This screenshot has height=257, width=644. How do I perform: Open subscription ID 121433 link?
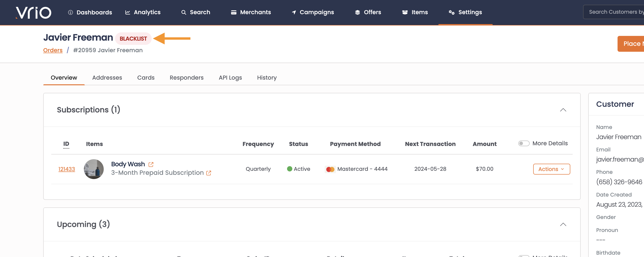point(66,169)
